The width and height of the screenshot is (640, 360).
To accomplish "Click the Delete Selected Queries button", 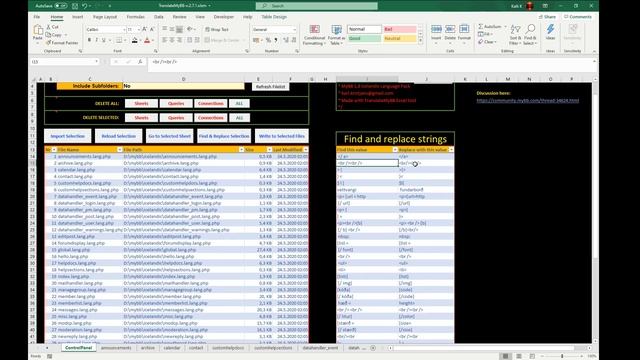I will (x=176, y=118).
